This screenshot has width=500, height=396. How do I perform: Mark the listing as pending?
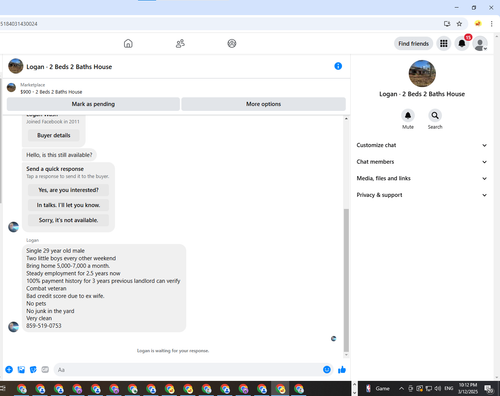(93, 104)
